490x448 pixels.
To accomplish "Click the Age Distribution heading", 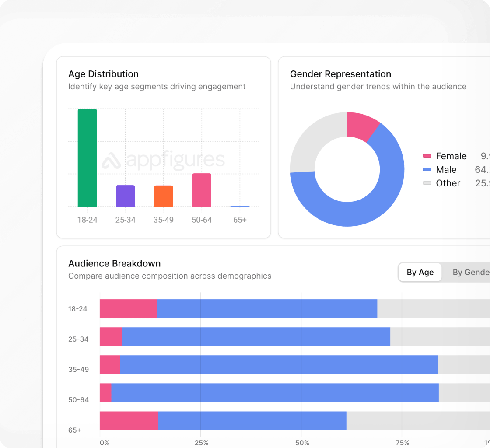I will (x=103, y=74).
